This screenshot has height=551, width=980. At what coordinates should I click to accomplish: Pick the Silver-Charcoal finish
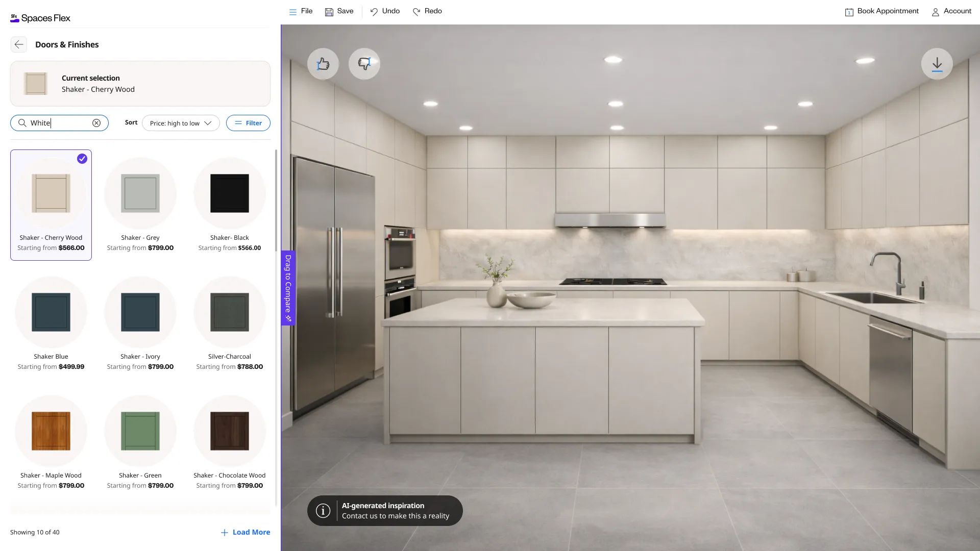[x=230, y=324]
